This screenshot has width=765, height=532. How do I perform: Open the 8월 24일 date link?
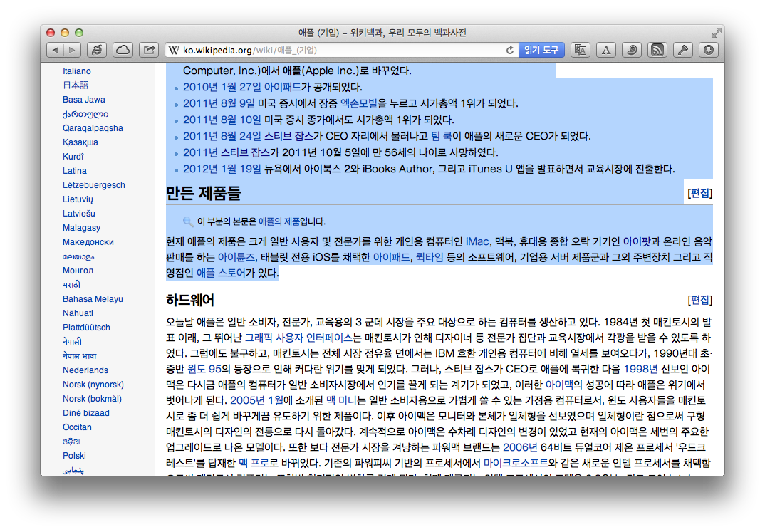(241, 136)
